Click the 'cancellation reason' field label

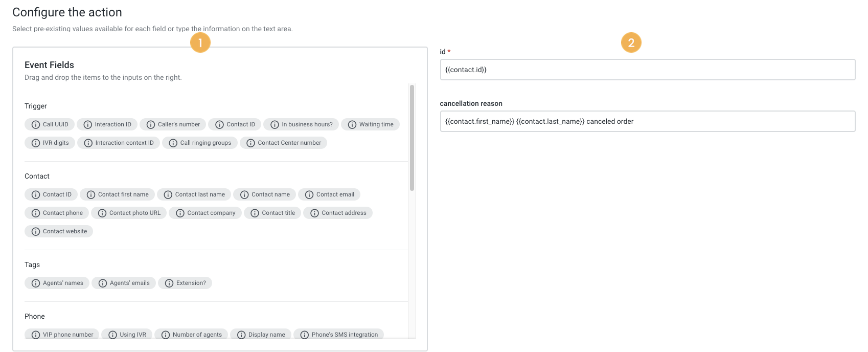(471, 103)
